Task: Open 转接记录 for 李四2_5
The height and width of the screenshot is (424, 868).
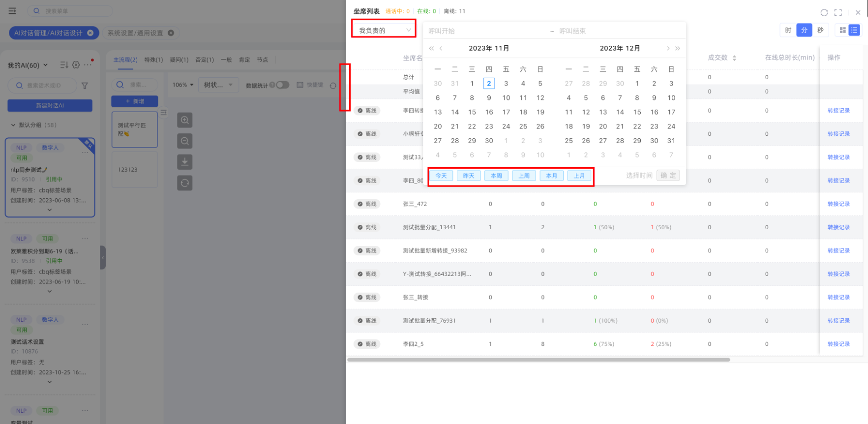Action: (x=838, y=344)
